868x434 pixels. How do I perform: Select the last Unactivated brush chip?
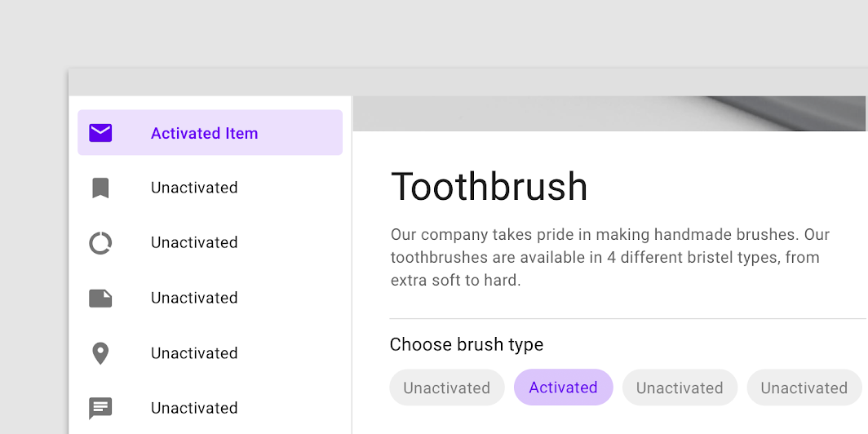pyautogui.click(x=804, y=387)
